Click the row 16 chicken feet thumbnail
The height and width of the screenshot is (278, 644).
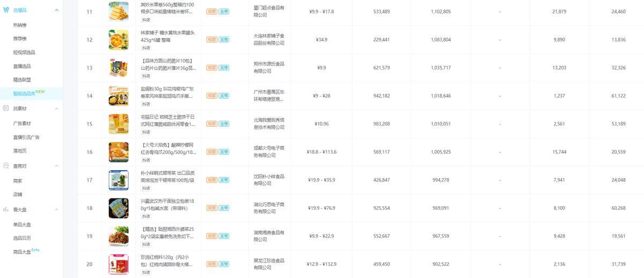coord(119,152)
